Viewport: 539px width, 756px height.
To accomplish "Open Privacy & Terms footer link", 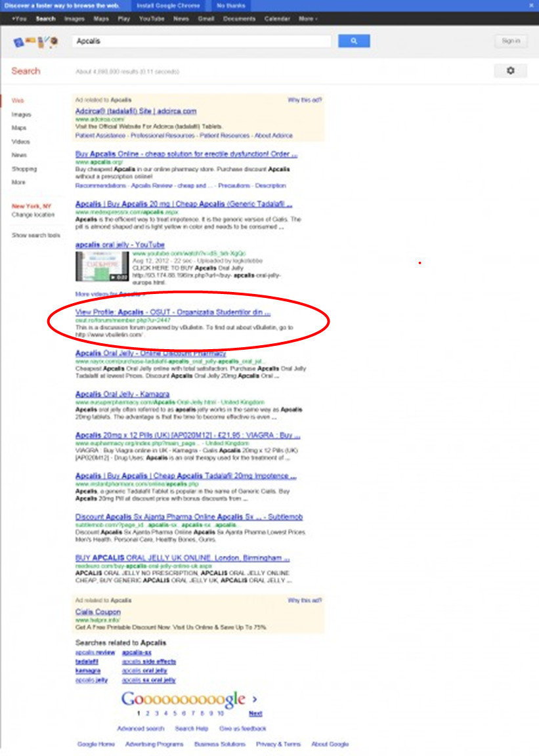I will tap(278, 744).
